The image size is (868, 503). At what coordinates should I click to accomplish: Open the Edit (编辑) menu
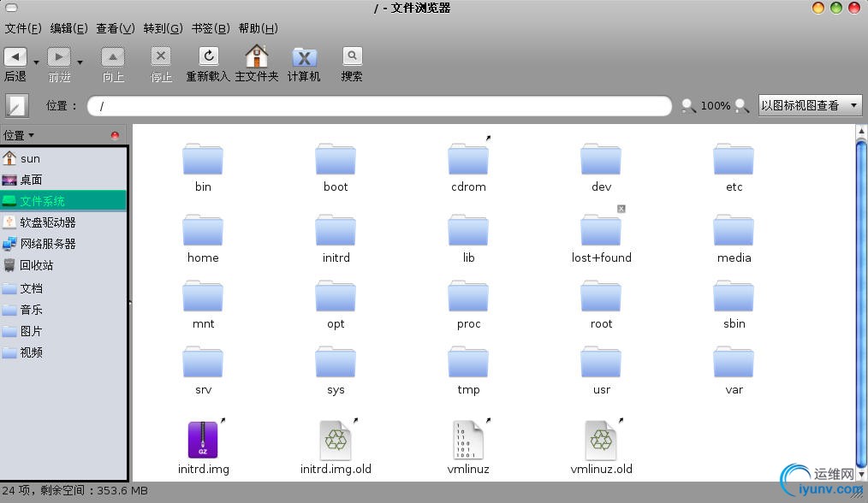pos(68,28)
